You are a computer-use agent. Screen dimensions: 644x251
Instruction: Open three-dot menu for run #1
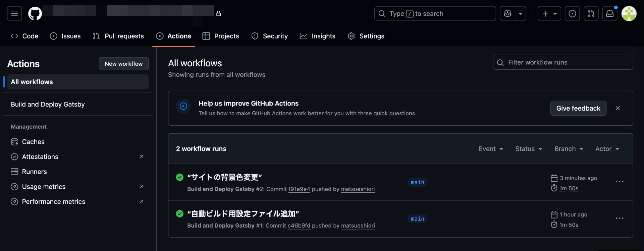click(x=620, y=218)
